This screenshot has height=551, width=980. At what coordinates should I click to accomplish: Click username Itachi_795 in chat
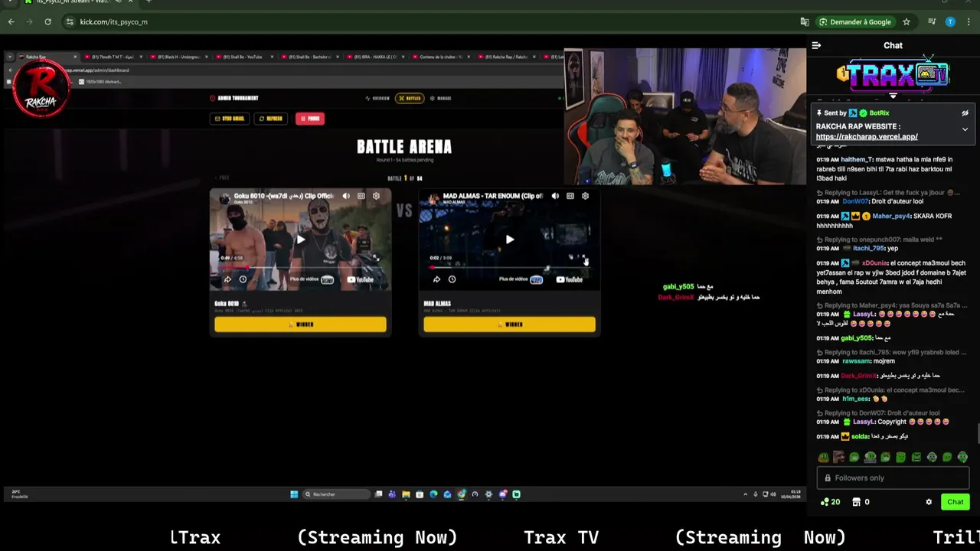click(868, 248)
